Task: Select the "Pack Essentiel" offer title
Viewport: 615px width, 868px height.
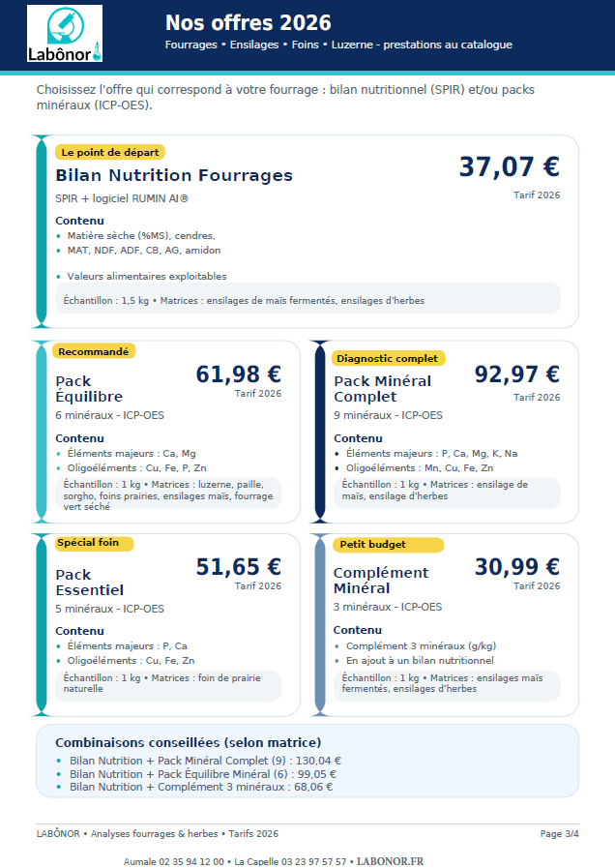Action: pos(89,583)
